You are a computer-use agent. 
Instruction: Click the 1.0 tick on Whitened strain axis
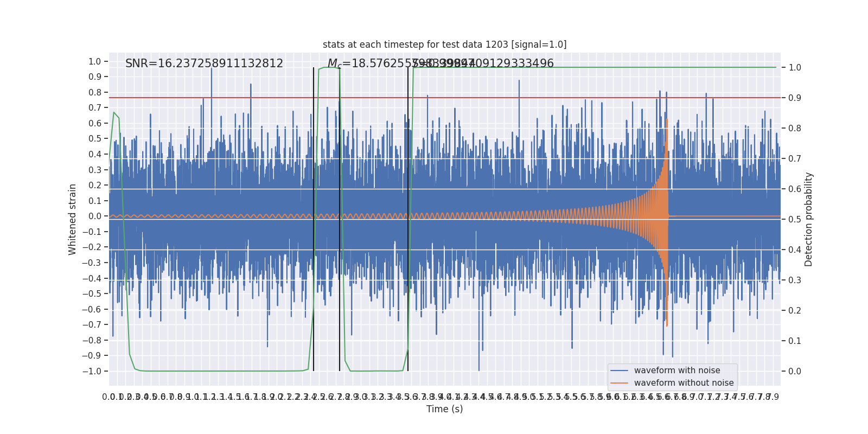(95, 62)
